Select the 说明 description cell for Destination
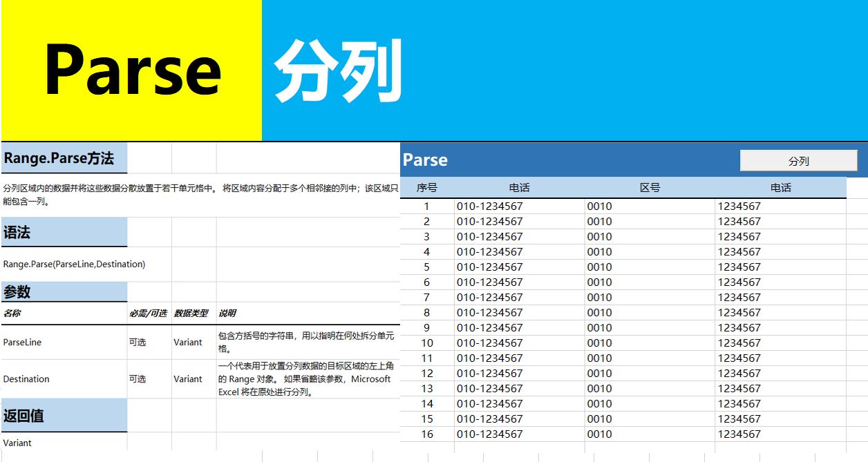The image size is (868, 462). point(304,378)
